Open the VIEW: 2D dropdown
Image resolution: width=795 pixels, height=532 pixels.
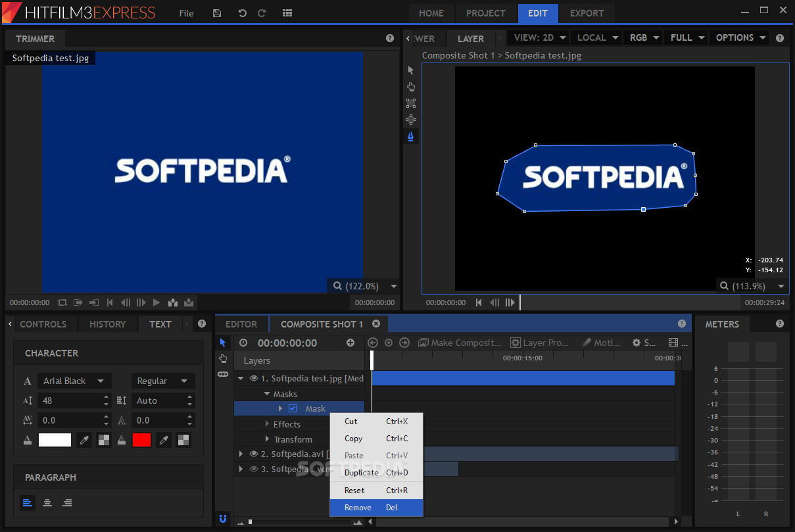(x=538, y=37)
